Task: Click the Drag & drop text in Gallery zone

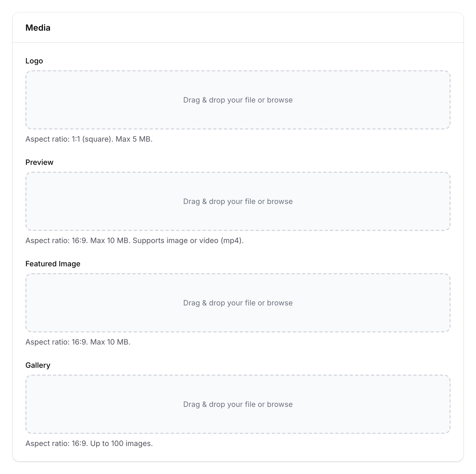Action: [x=237, y=404]
